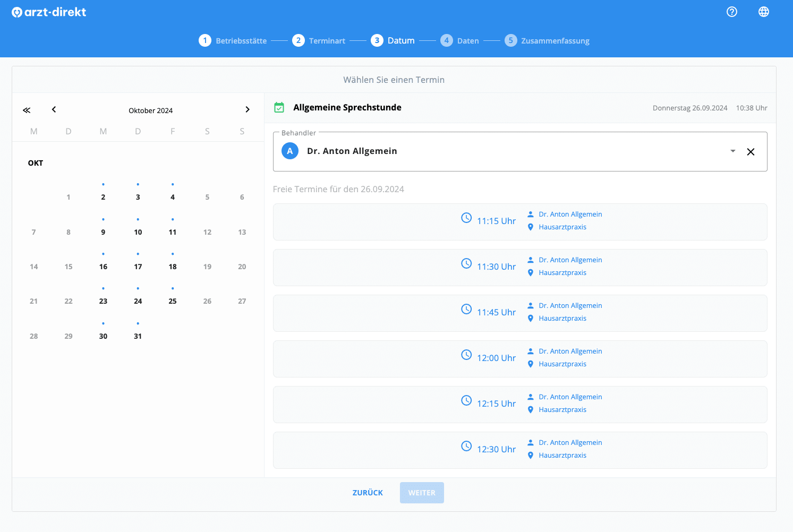Click the green calendar icon beside Allgemeine Sprechstunde
This screenshot has height=532, width=793.
point(279,107)
